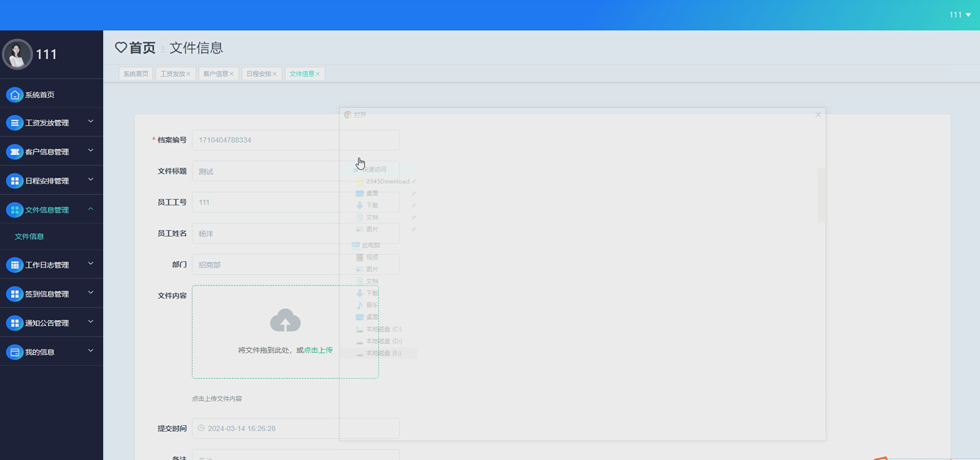
Task: Select the 文件信息 tab
Action: click(x=302, y=74)
